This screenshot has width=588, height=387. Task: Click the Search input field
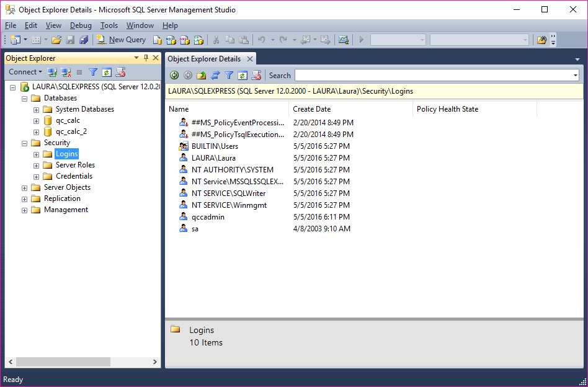(x=433, y=75)
